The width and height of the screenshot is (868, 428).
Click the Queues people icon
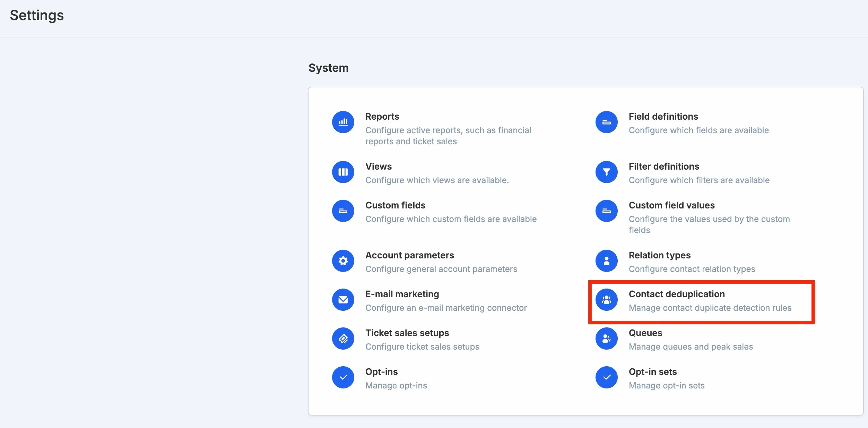(x=606, y=339)
